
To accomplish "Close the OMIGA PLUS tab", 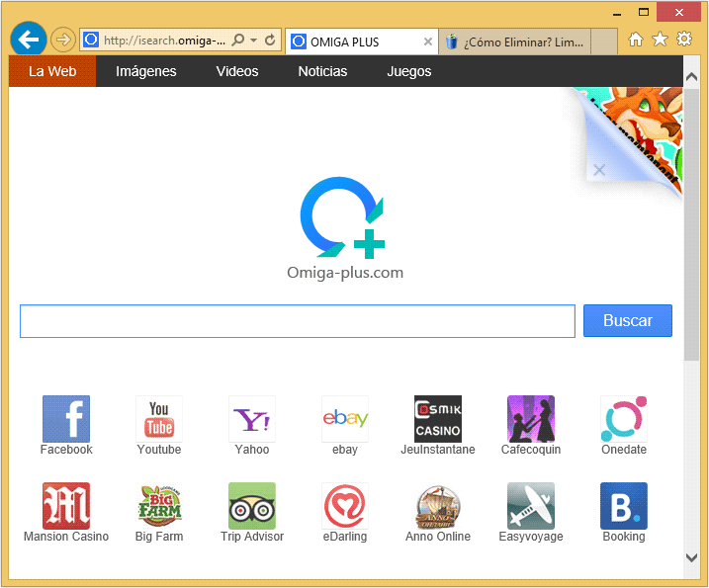I will click(x=428, y=42).
